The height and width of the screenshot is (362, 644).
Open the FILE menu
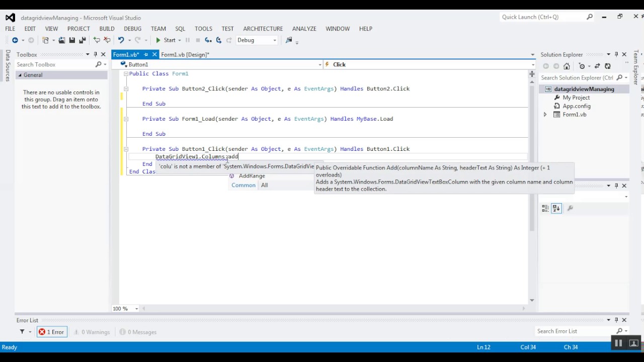click(x=10, y=29)
